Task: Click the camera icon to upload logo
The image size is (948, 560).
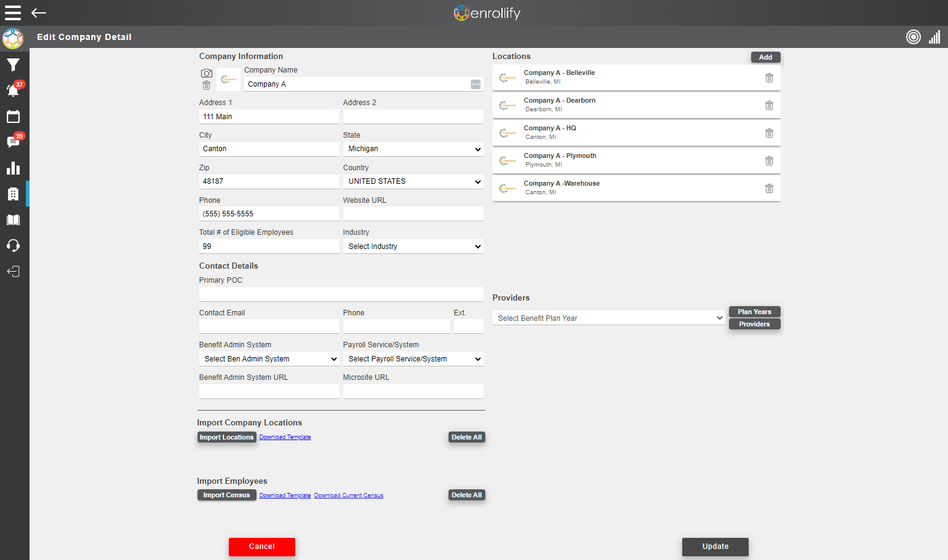Action: [207, 73]
